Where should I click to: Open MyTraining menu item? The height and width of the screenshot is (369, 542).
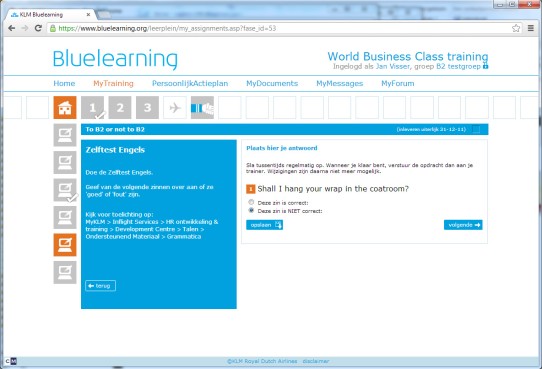pos(113,83)
